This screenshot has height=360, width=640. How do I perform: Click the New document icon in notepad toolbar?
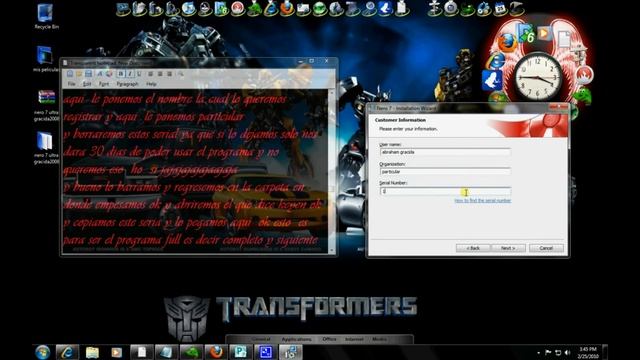[x=70, y=74]
